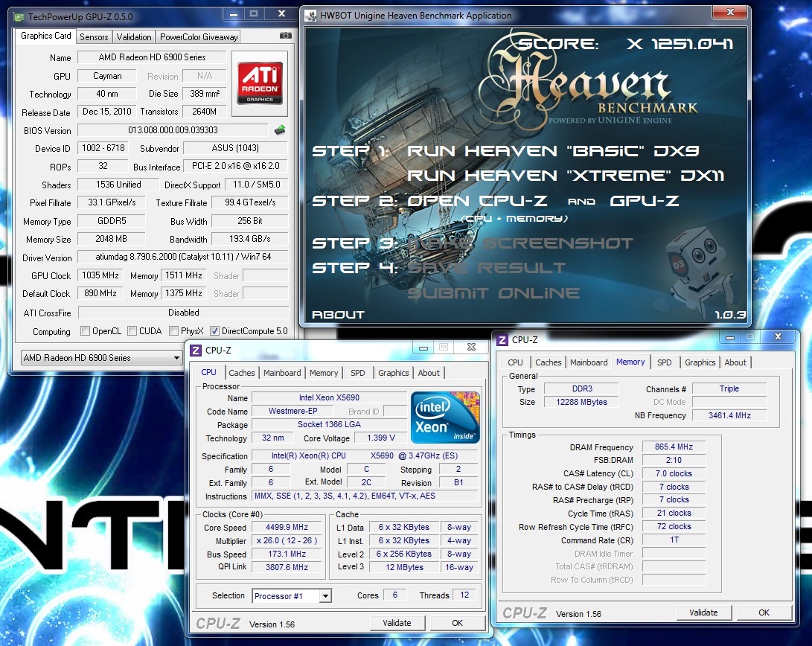The height and width of the screenshot is (646, 812).
Task: Open the AMD Radeon HD 6900 Series dropdown
Action: [101, 358]
